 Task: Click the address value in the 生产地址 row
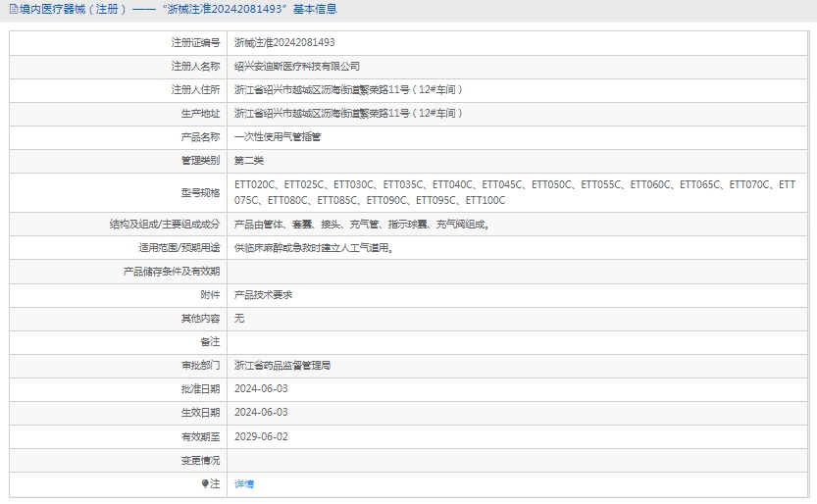pyautogui.click(x=348, y=114)
